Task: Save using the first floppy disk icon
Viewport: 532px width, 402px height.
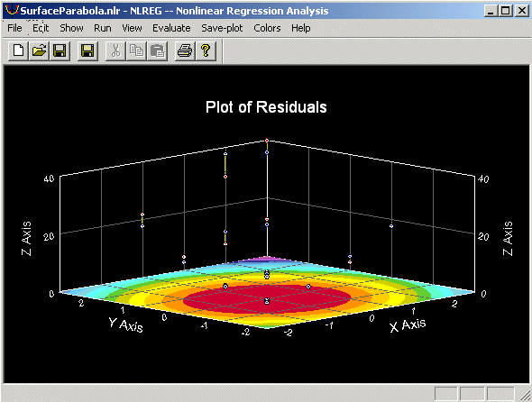Action: (x=60, y=51)
